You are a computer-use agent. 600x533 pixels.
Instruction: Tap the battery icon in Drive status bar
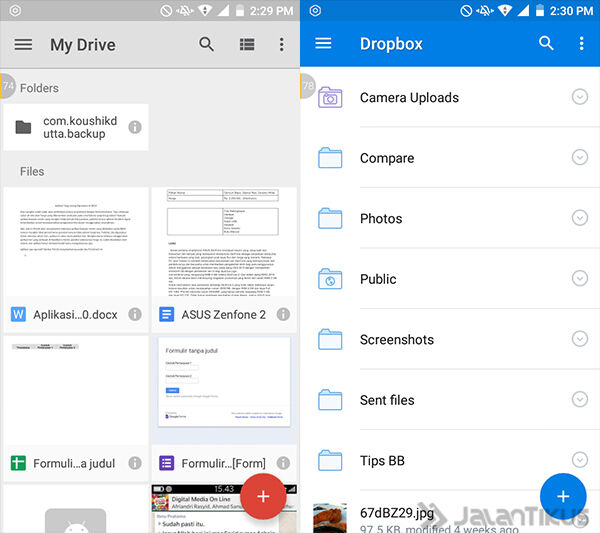(x=240, y=10)
